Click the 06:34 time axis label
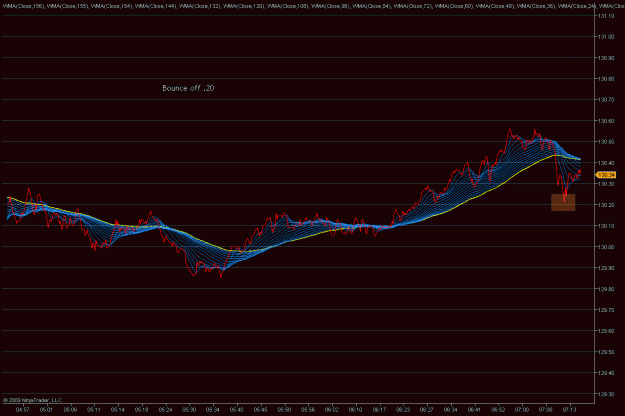625x416 pixels. click(450, 410)
